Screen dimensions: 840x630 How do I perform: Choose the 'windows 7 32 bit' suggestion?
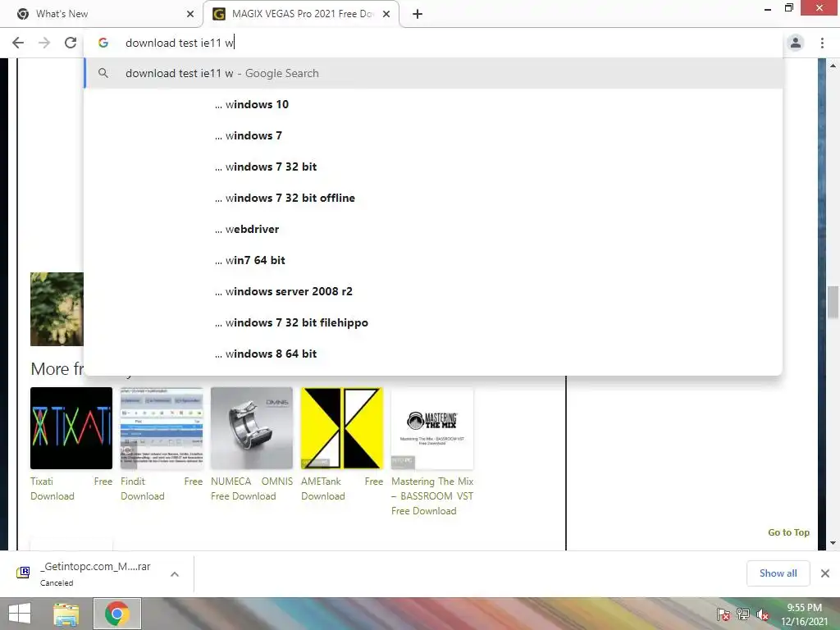433,167
